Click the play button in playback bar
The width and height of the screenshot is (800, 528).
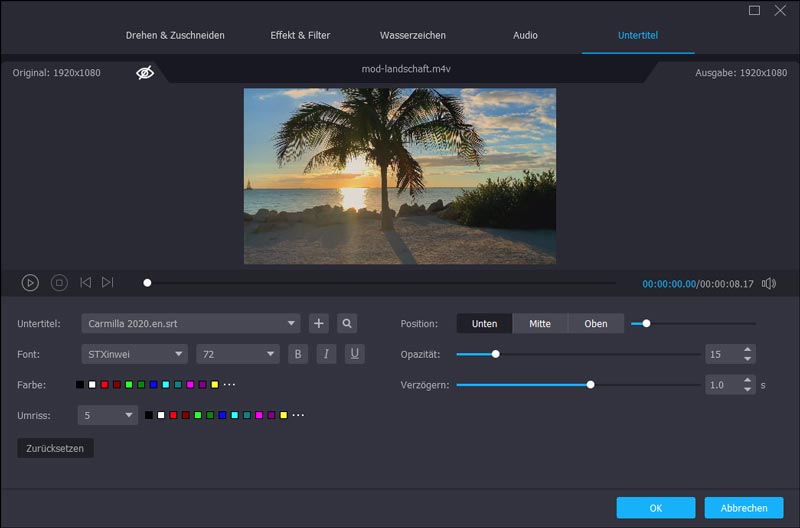click(30, 283)
